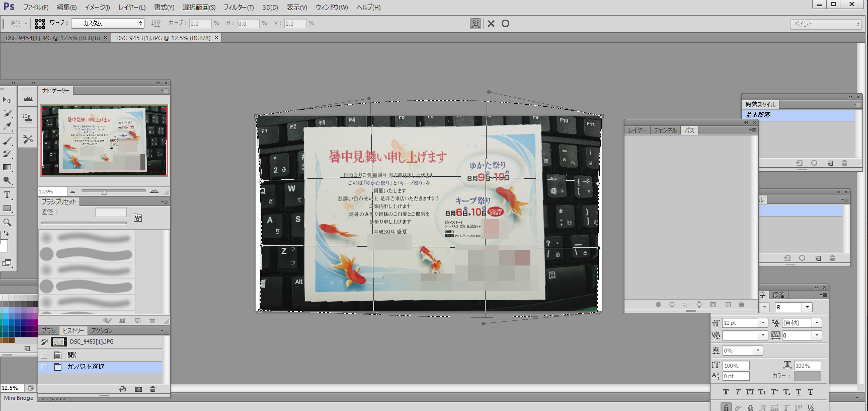Commit the warp transform with the circle icon
Screen dimensions: 868x411
point(505,24)
